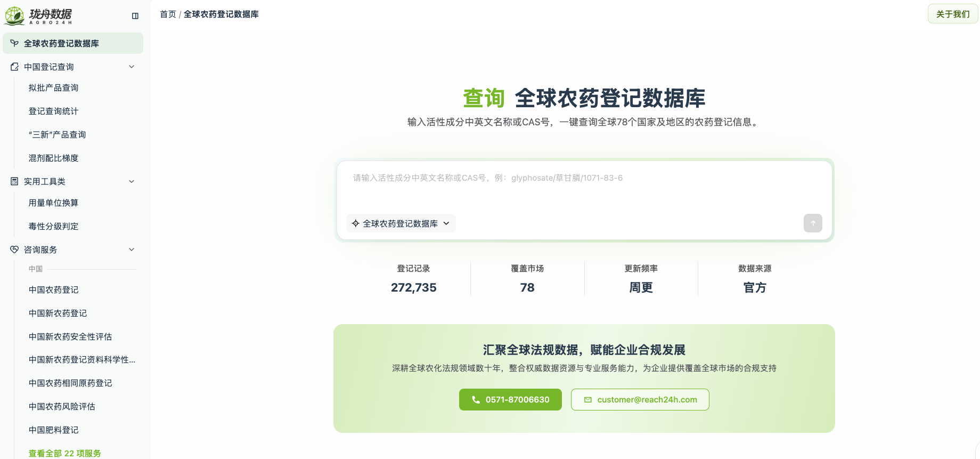The height and width of the screenshot is (459, 980).
Task: Open 中国新农药安全性评估 service
Action: (x=70, y=337)
